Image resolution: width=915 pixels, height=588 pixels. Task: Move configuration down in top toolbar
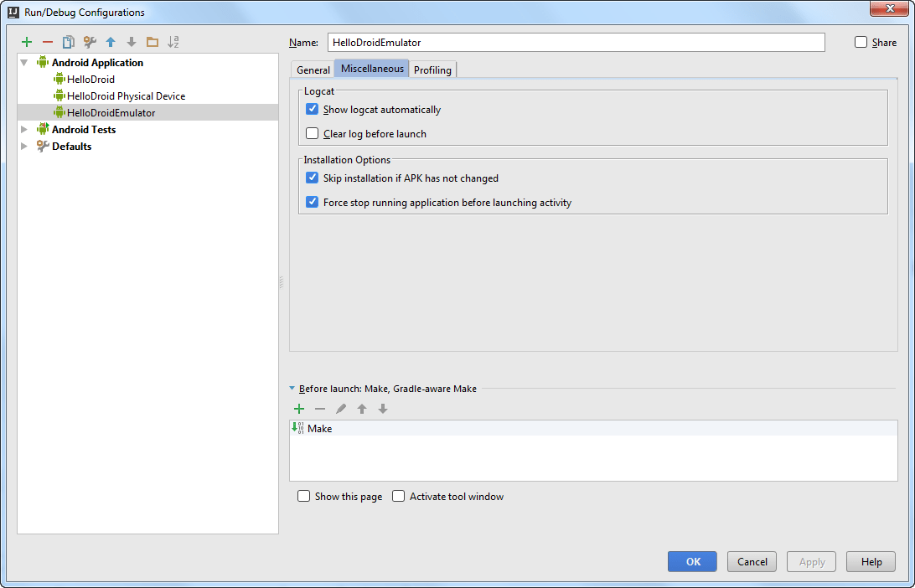pyautogui.click(x=132, y=42)
